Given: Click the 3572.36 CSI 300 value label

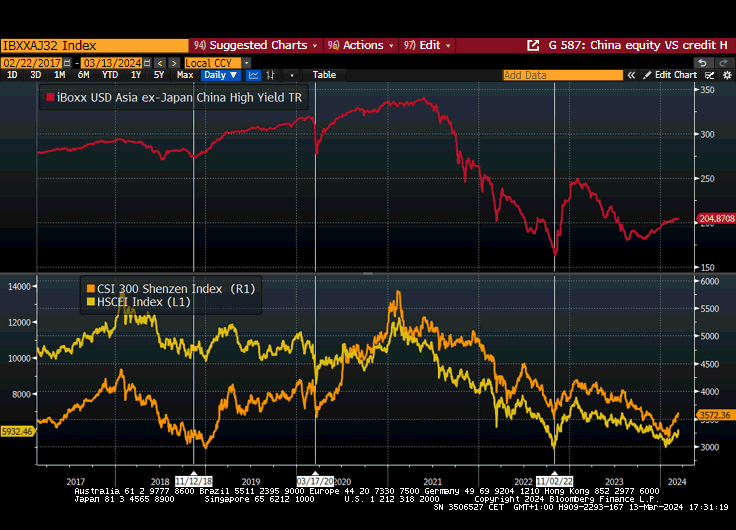Looking at the screenshot, I should [715, 415].
